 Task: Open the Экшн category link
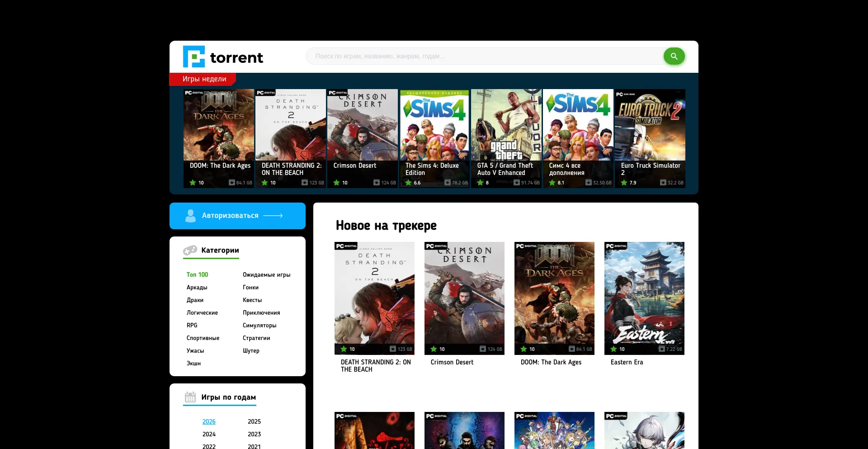tap(193, 363)
